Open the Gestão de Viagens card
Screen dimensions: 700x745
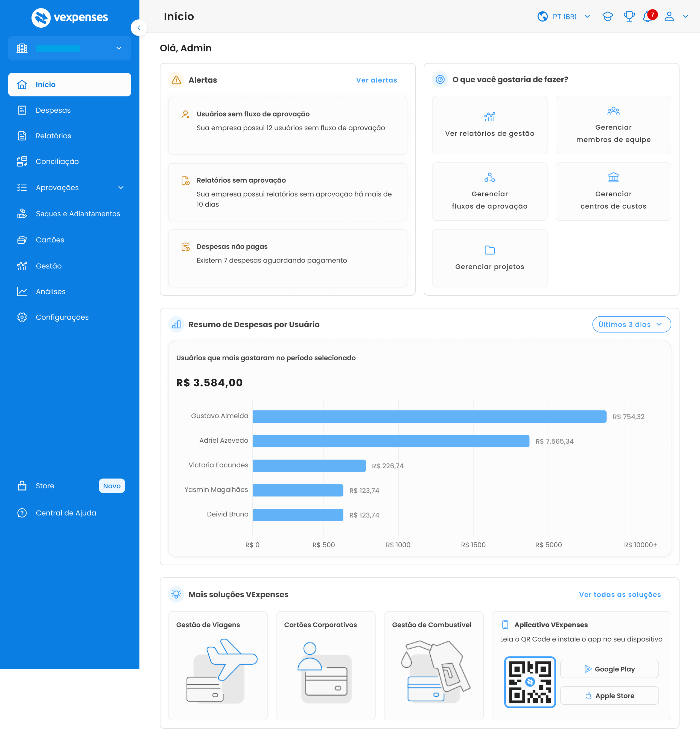point(218,666)
